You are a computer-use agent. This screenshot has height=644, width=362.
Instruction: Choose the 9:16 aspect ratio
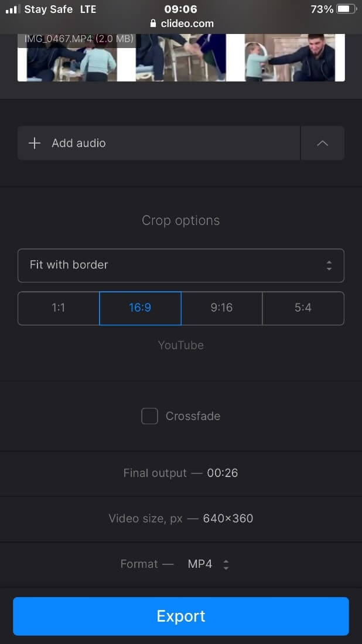click(x=221, y=308)
